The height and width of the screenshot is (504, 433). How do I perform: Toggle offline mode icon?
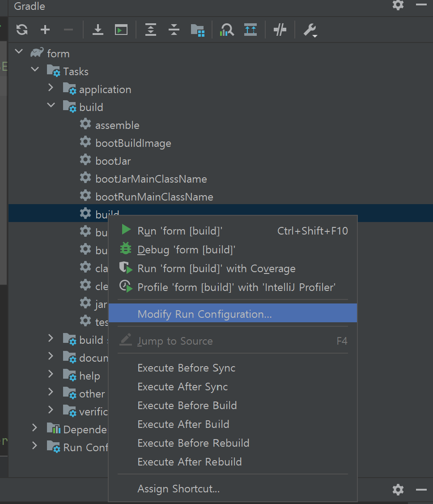(x=280, y=30)
